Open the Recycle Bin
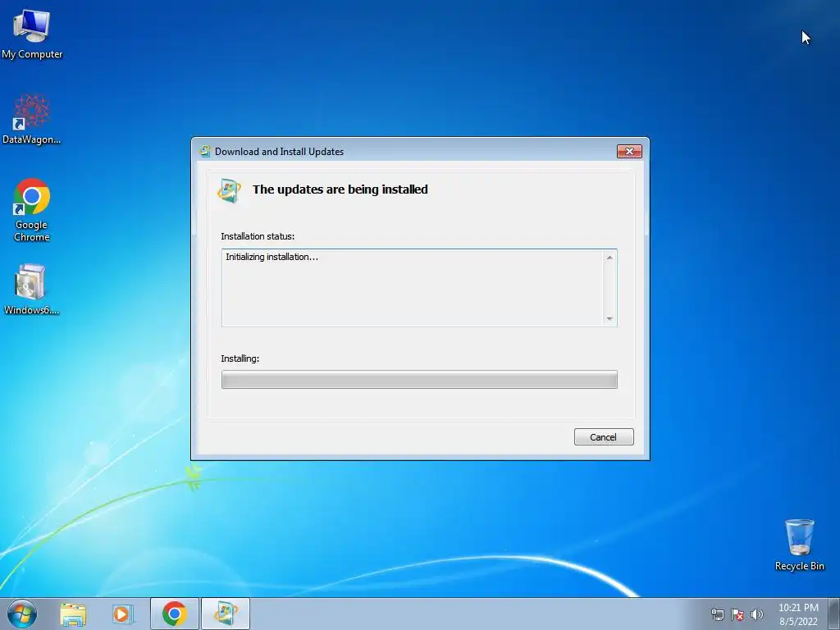The height and width of the screenshot is (630, 840). (799, 545)
